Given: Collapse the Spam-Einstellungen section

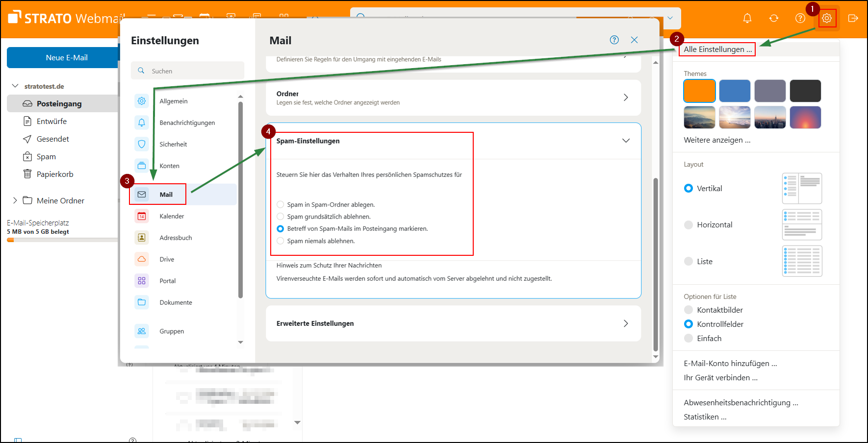Looking at the screenshot, I should 626,141.
